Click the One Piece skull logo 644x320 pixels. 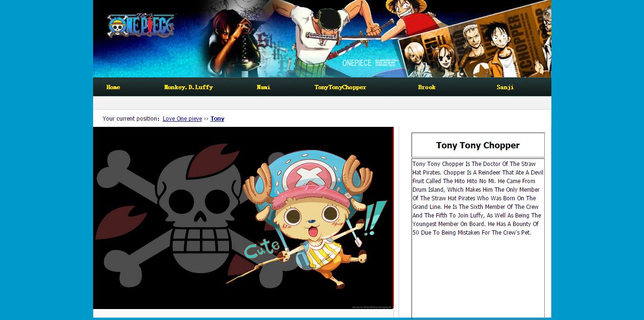point(141,26)
